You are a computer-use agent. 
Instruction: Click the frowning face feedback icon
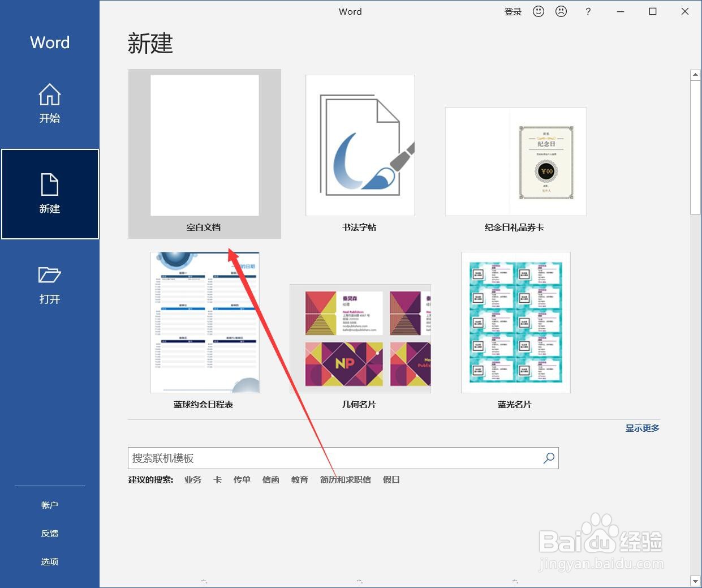pyautogui.click(x=561, y=11)
